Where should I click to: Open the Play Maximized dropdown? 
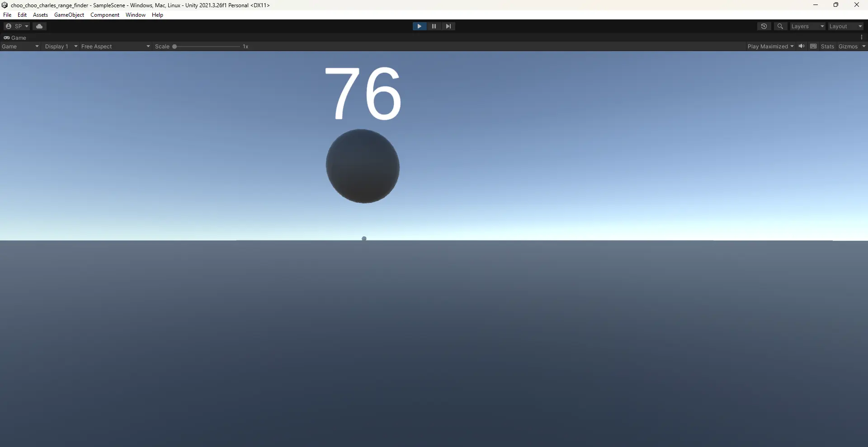(x=770, y=47)
